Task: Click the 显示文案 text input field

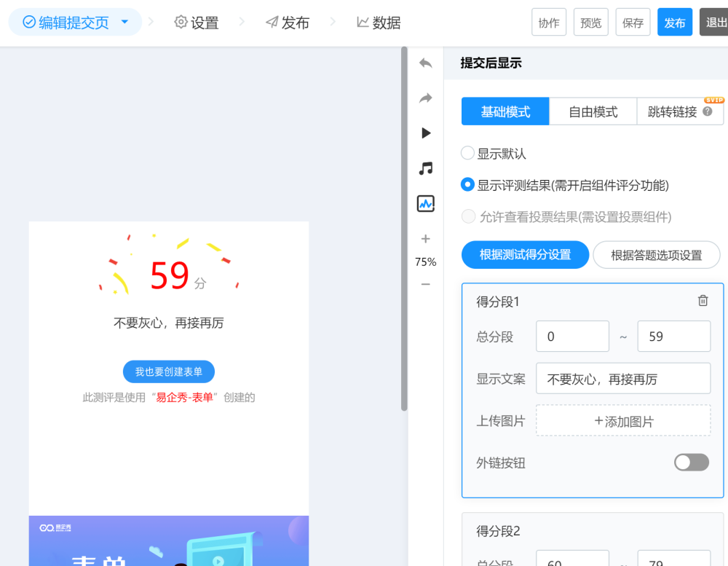Action: tap(622, 379)
